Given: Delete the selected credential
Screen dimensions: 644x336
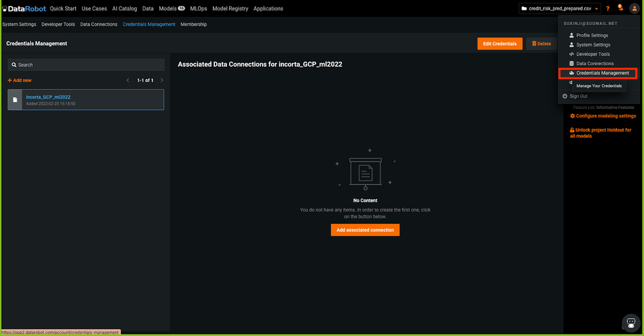Looking at the screenshot, I should (x=541, y=44).
